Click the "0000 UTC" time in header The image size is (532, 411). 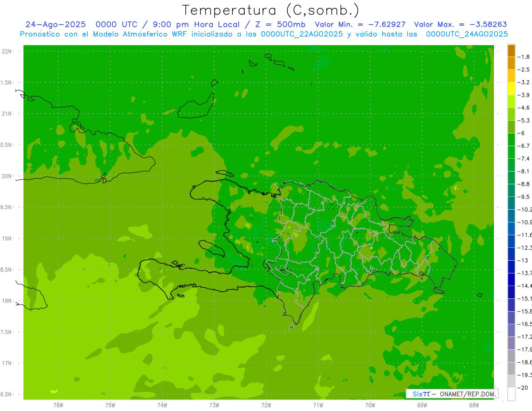(x=117, y=24)
